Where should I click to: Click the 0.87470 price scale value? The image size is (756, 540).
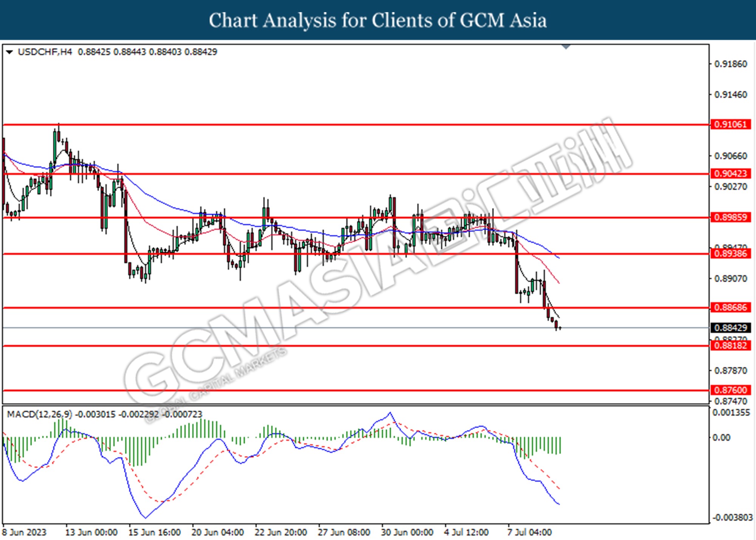point(731,401)
